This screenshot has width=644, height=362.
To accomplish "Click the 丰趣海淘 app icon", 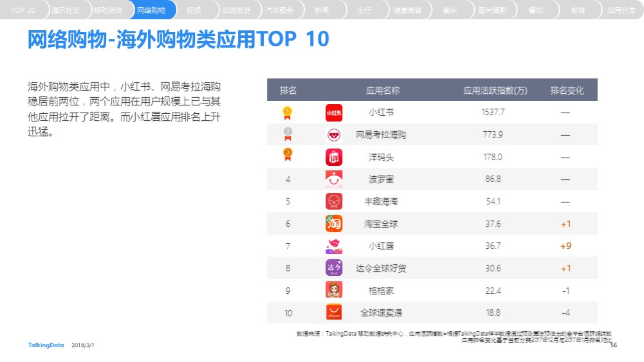I will coord(334,201).
